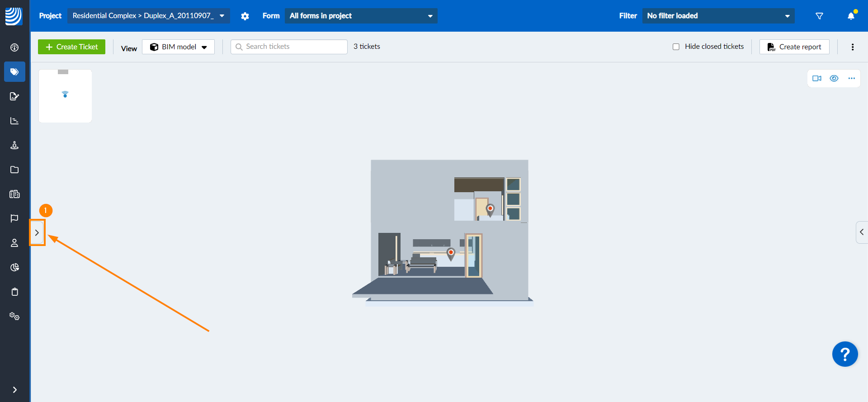Click the notifications bell icon
868x402 pixels.
[851, 16]
